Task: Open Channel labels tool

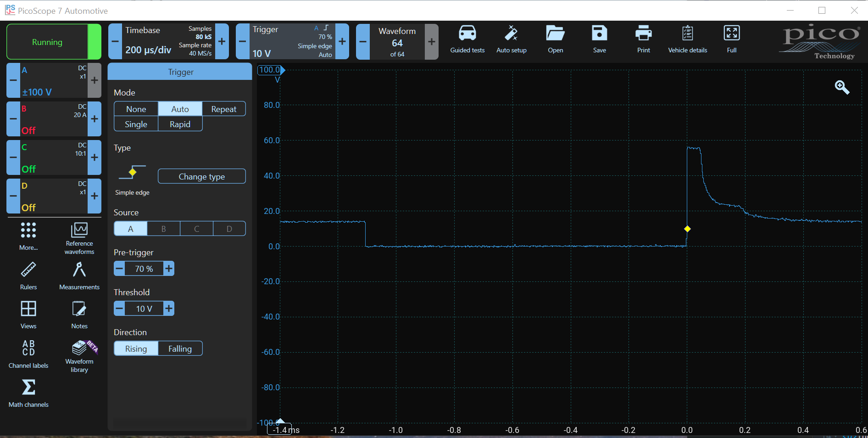Action: tap(28, 354)
